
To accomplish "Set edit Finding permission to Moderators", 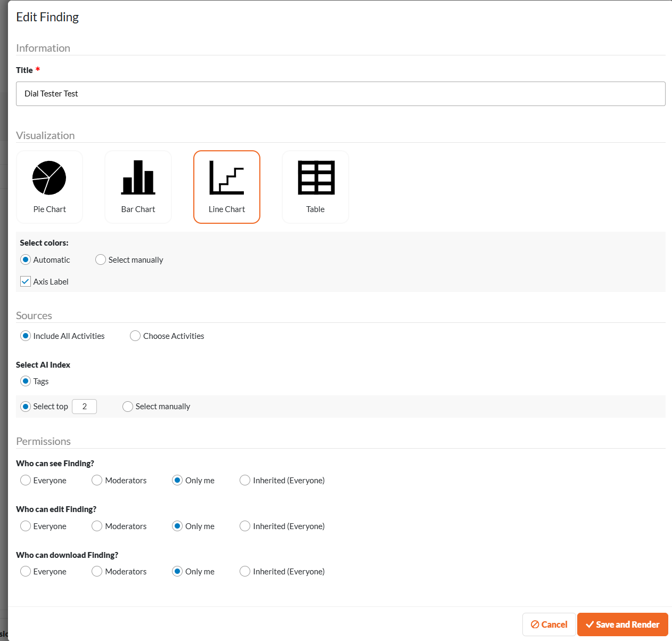I will click(97, 526).
